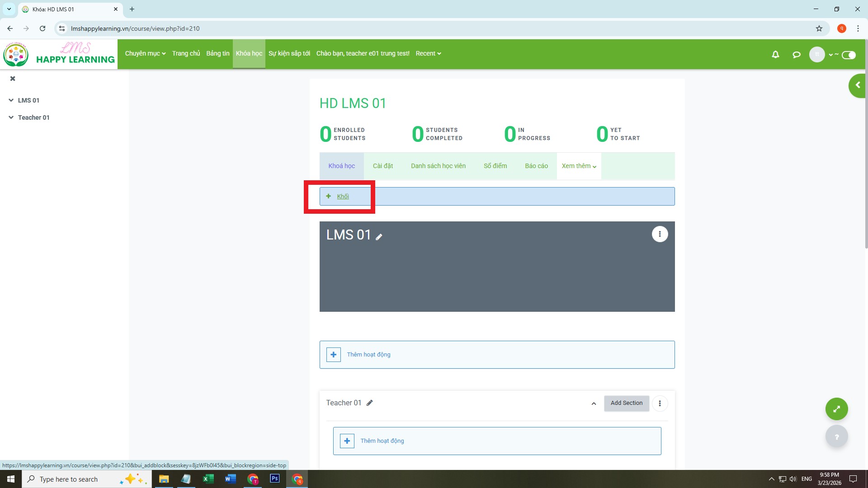868x488 pixels.
Task: Switch to the Cài đặt tab
Action: tap(382, 166)
